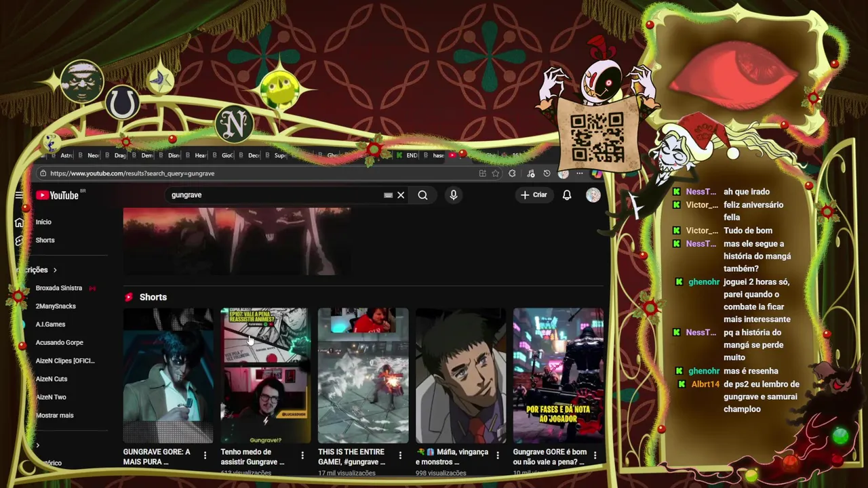
Task: Click the Shorts sidebar icon
Action: click(x=19, y=241)
